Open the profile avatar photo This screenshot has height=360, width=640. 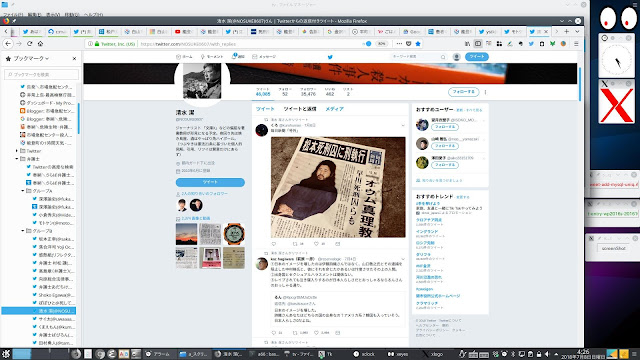pyautogui.click(x=202, y=81)
